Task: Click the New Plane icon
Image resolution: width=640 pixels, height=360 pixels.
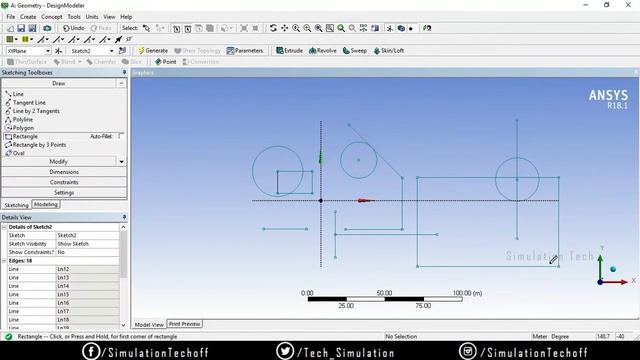Action: click(58, 51)
